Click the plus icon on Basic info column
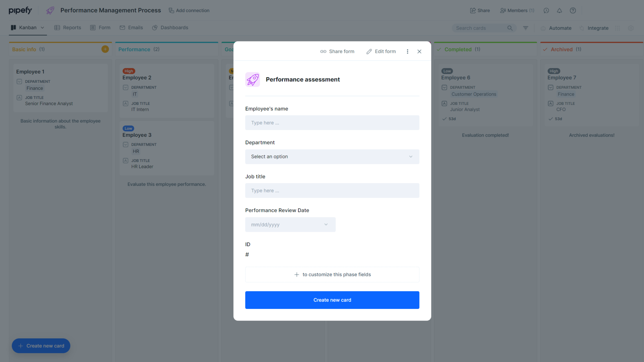The height and width of the screenshot is (362, 644). pos(105,49)
